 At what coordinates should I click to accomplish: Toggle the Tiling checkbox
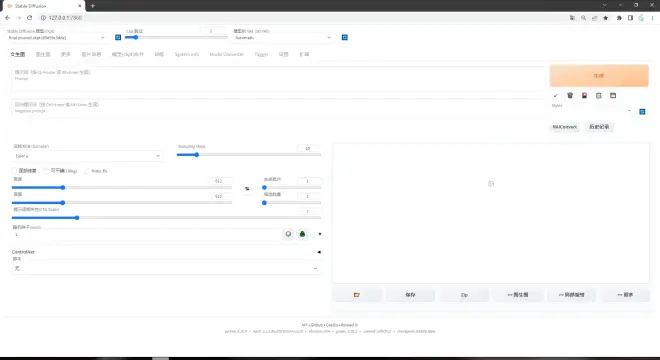[46, 171]
